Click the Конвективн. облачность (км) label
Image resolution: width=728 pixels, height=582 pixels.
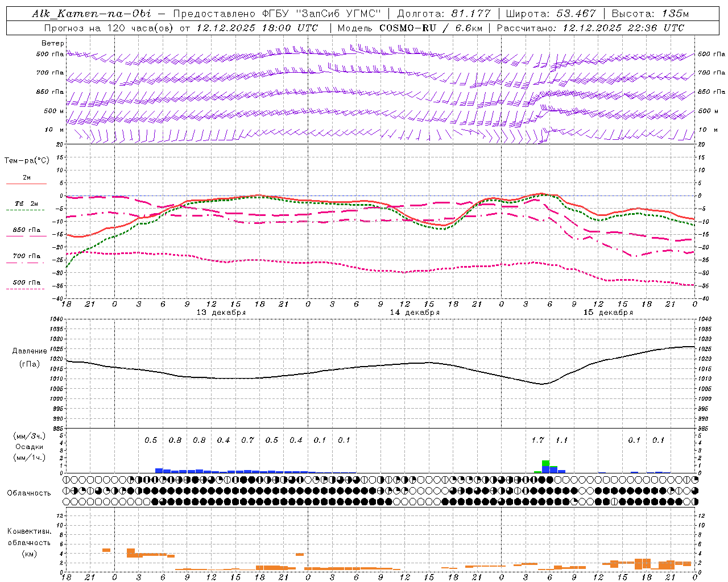click(29, 542)
